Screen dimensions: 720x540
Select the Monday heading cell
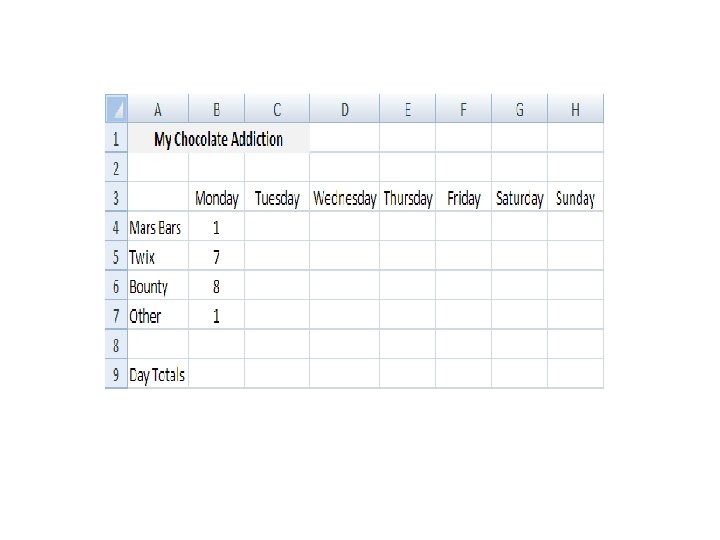216,197
